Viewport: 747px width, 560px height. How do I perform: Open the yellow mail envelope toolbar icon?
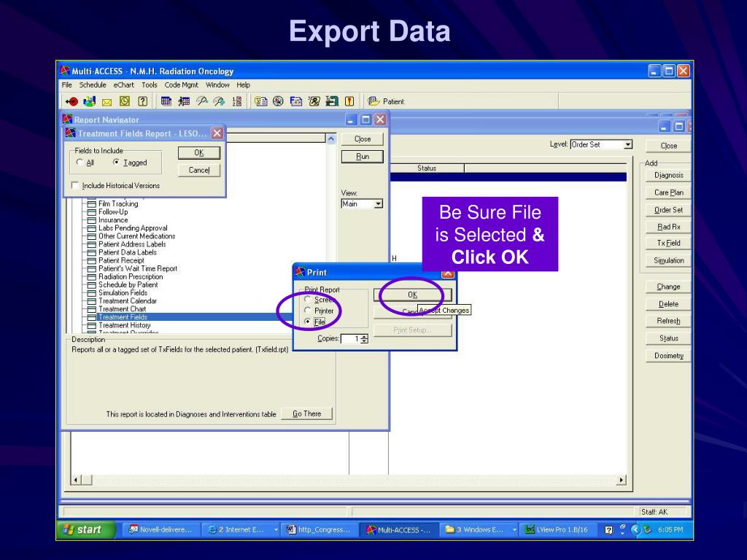click(x=107, y=102)
